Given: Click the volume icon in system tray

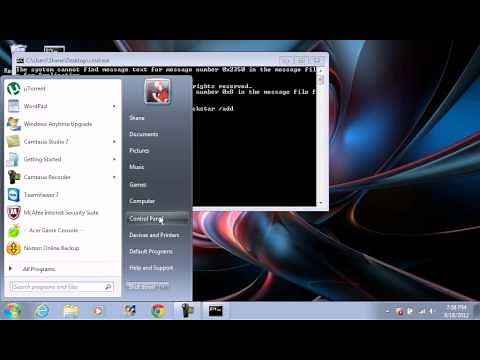Looking at the screenshot, I should [x=430, y=311].
